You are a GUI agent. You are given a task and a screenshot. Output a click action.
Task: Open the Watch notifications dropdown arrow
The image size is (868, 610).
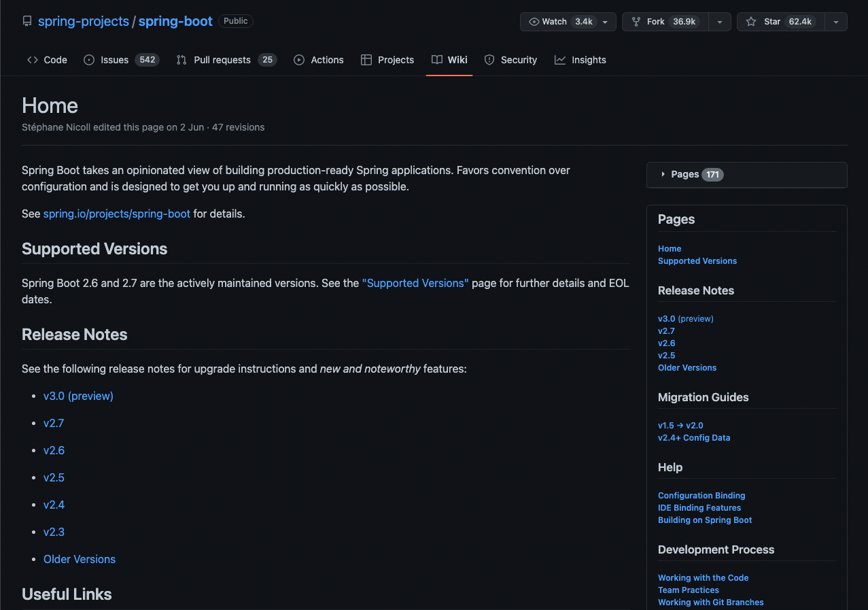(605, 22)
